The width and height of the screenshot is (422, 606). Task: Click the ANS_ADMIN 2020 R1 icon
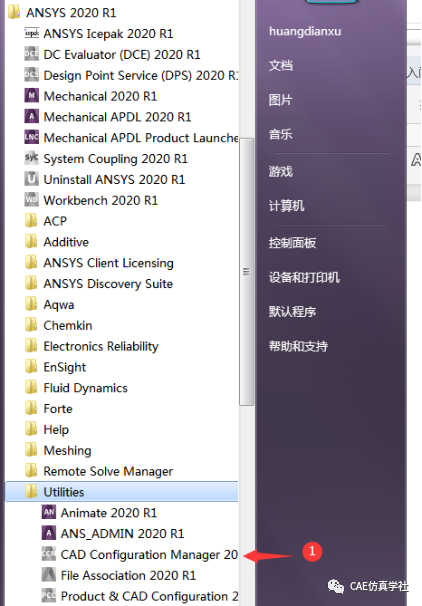pos(49,533)
